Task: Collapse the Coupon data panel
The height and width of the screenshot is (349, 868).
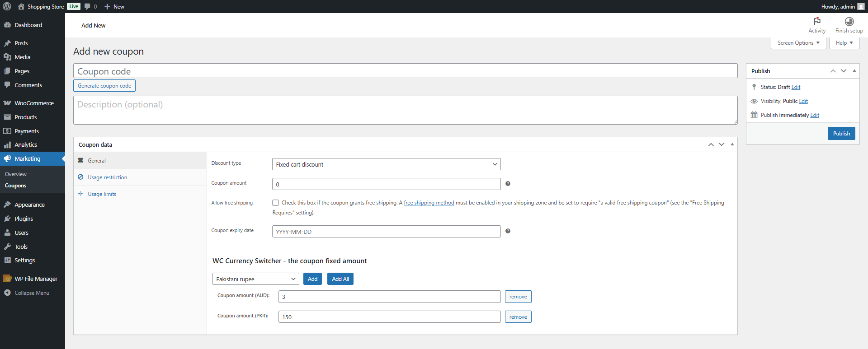Action: point(732,144)
